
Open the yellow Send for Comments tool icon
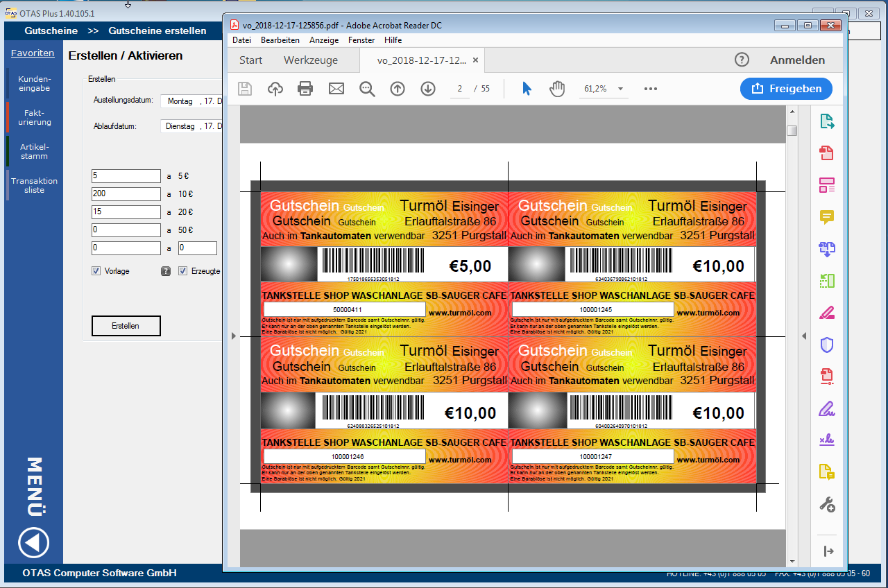(827, 472)
